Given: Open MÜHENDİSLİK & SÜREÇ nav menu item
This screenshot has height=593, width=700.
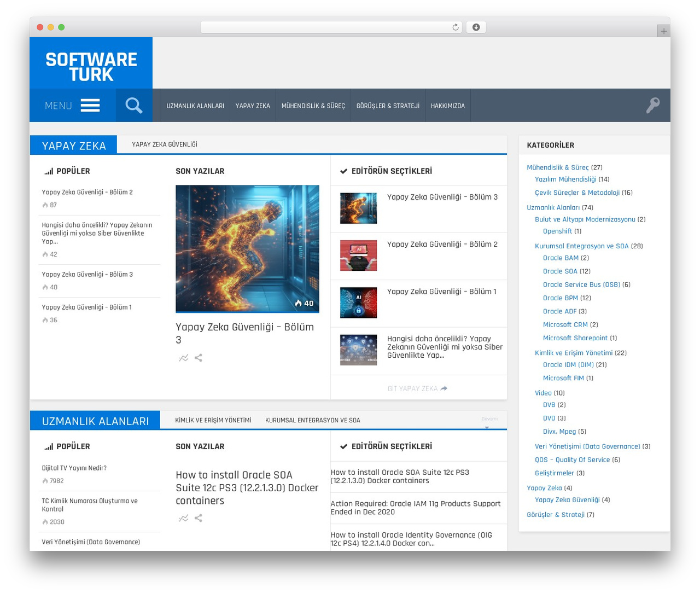Looking at the screenshot, I should click(x=313, y=106).
